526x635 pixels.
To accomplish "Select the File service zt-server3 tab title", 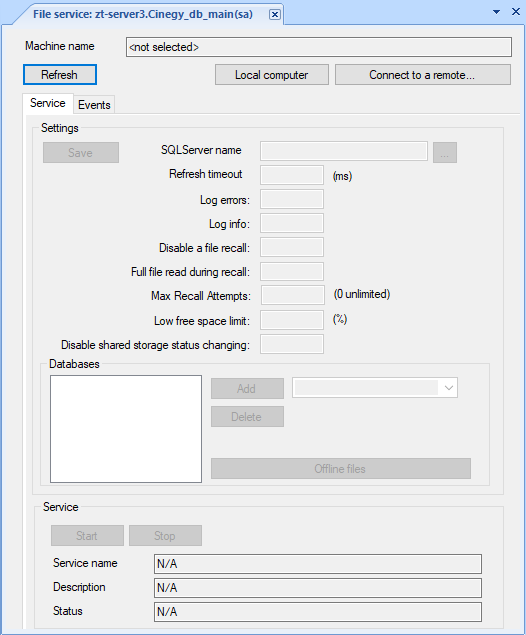I will [143, 15].
